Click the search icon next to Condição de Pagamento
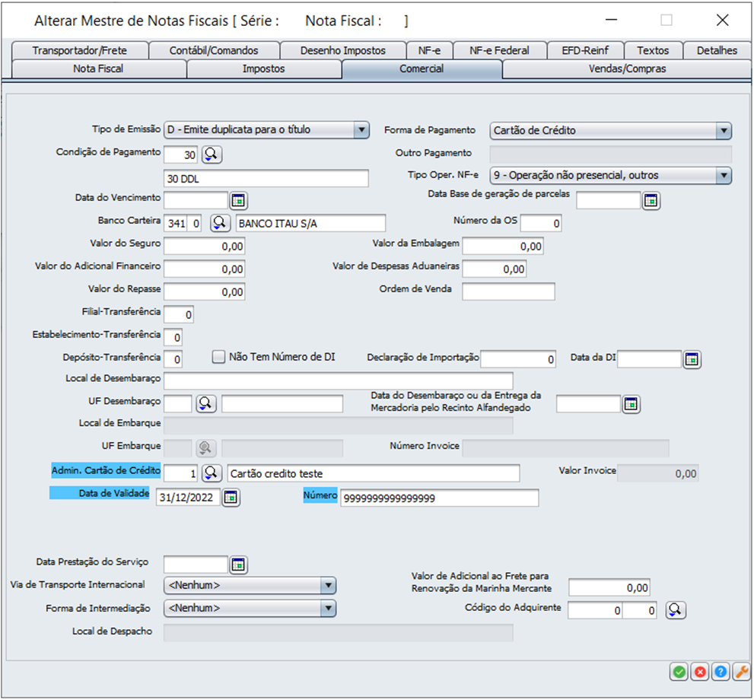 point(212,155)
